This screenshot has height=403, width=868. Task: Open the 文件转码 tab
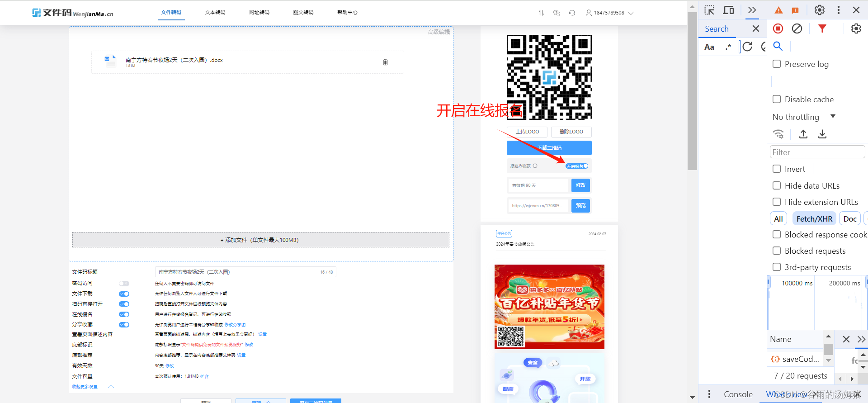171,12
